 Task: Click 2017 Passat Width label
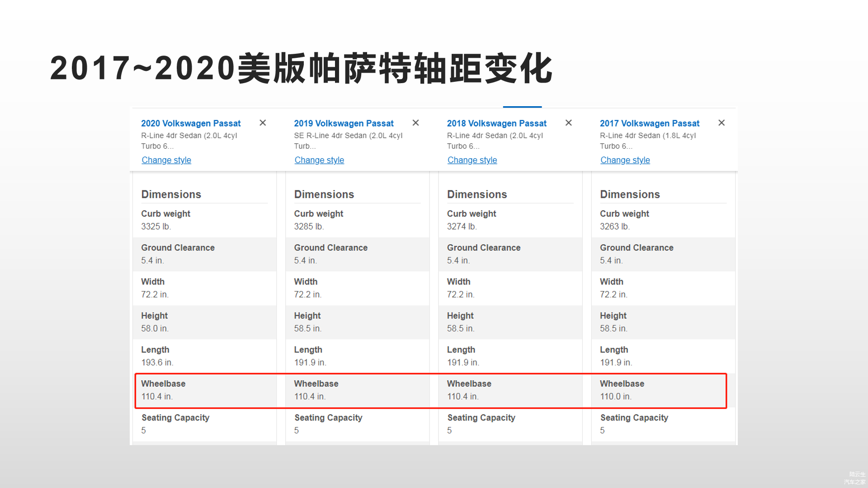[x=612, y=282]
